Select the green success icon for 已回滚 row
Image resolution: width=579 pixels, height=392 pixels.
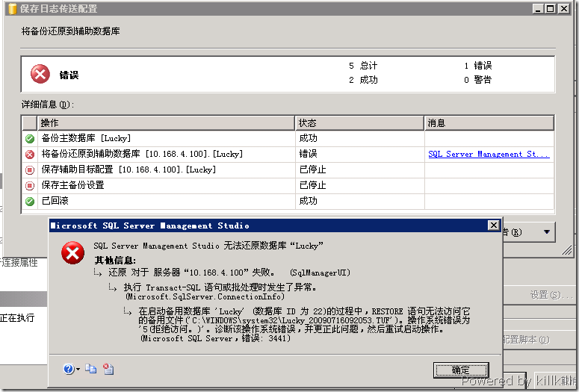pyautogui.click(x=30, y=201)
